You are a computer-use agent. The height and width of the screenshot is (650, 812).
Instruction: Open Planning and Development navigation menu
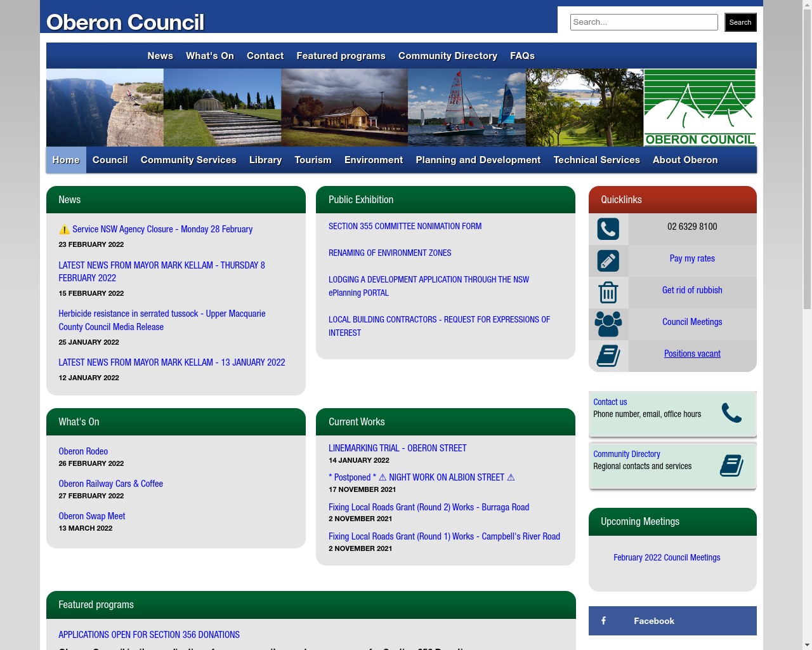tap(478, 160)
